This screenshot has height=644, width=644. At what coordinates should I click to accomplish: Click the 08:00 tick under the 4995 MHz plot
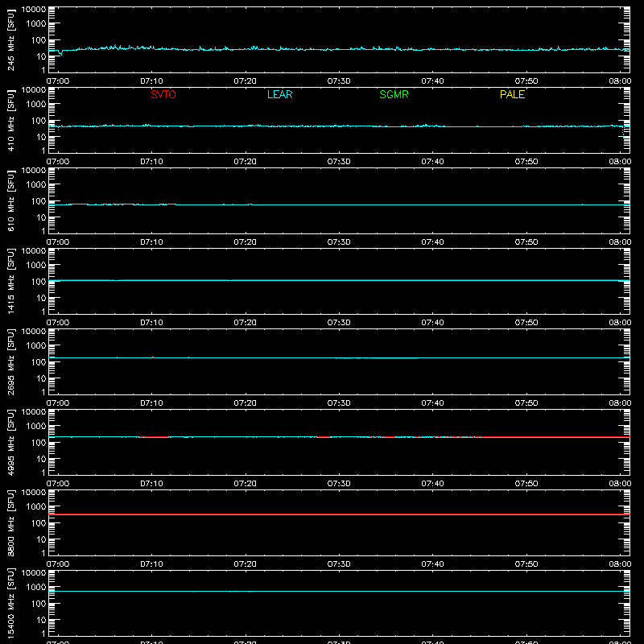620,484
